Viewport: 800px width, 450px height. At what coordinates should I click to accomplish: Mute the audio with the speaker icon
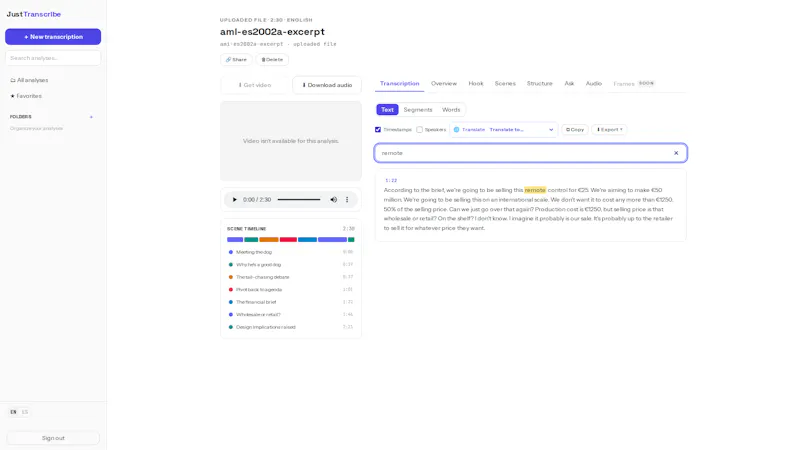click(x=334, y=200)
